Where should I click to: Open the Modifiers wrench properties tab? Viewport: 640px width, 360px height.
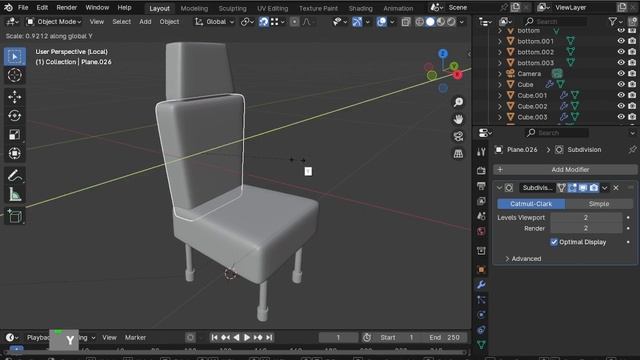pos(481,284)
